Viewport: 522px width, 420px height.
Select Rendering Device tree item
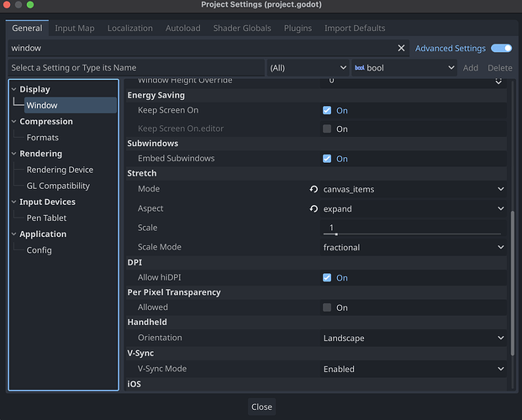[x=60, y=170]
